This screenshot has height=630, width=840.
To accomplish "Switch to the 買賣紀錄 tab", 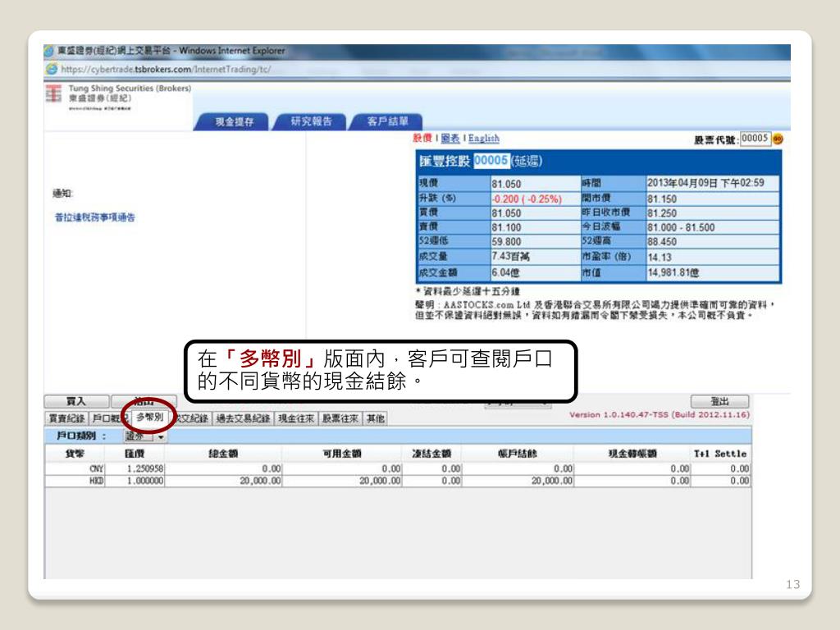I will point(66,418).
